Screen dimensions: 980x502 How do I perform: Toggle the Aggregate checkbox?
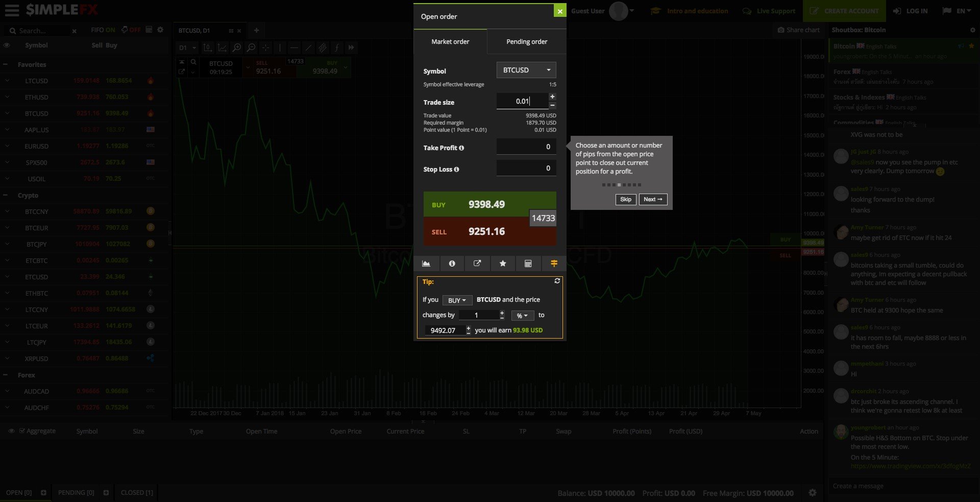click(x=22, y=431)
